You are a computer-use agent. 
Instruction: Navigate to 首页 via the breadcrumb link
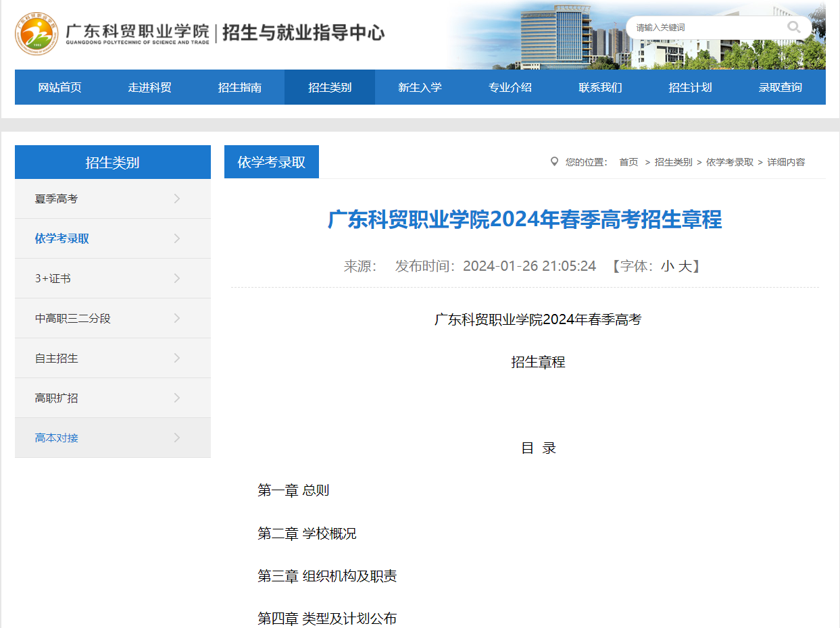tap(627, 161)
